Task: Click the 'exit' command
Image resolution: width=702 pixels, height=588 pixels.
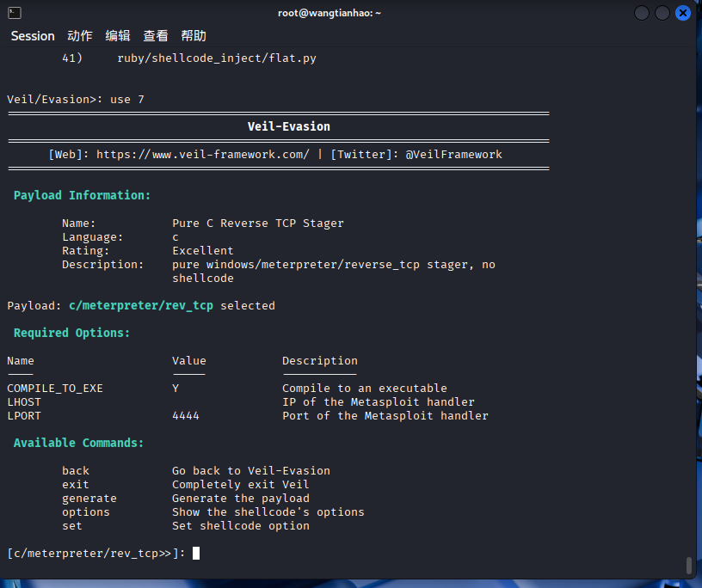Action: click(76, 485)
